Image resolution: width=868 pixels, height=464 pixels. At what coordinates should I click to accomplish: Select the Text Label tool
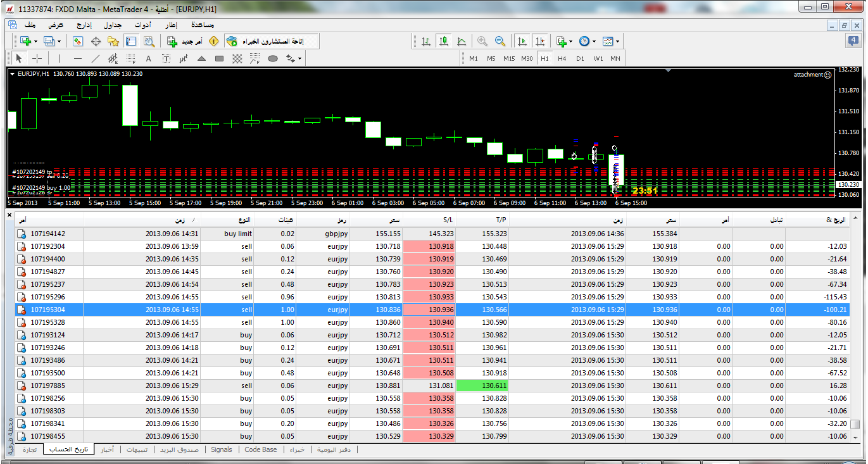(x=166, y=59)
